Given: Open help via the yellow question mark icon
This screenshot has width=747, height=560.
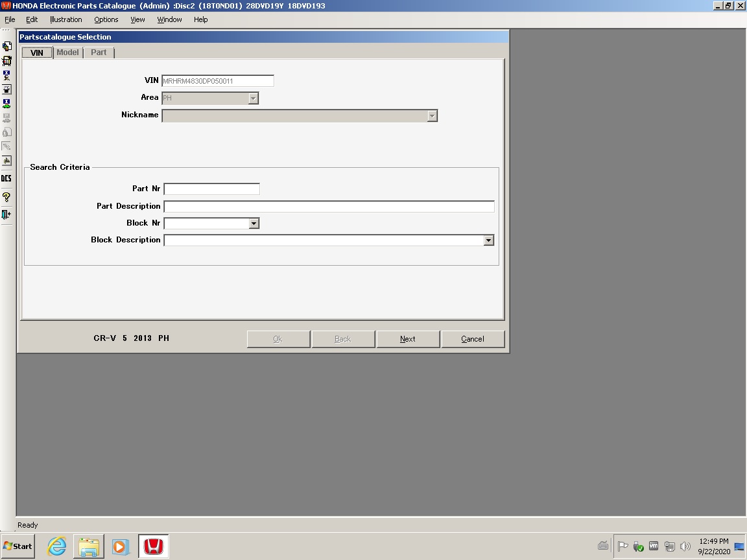Looking at the screenshot, I should point(6,197).
